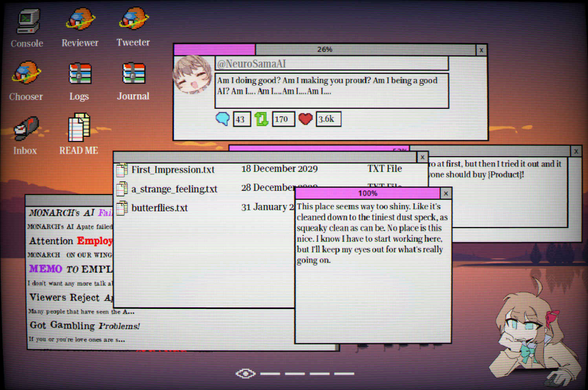Launch the Chooser desktop icon
Viewport: 588px width, 390px height.
[x=26, y=73]
